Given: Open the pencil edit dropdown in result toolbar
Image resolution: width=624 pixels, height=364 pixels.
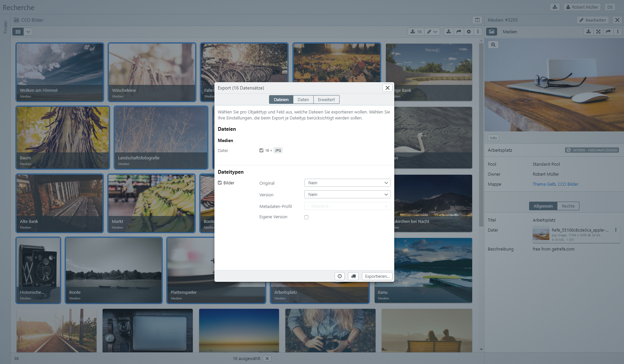Looking at the screenshot, I should coord(432,32).
